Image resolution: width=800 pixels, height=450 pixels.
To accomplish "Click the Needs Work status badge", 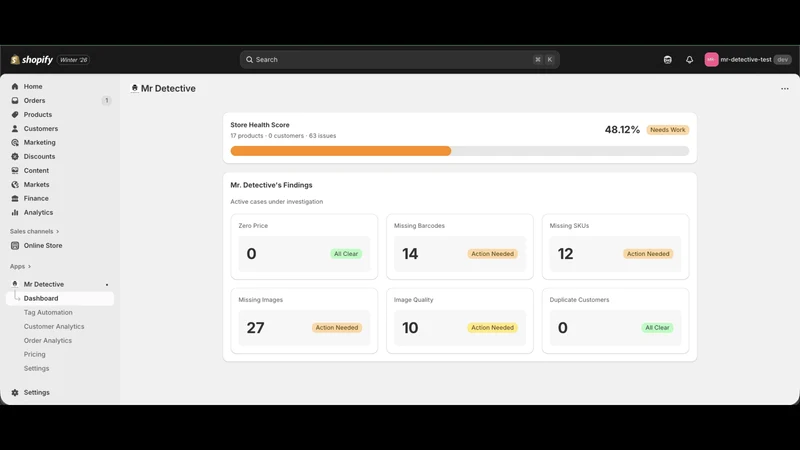I will (668, 130).
